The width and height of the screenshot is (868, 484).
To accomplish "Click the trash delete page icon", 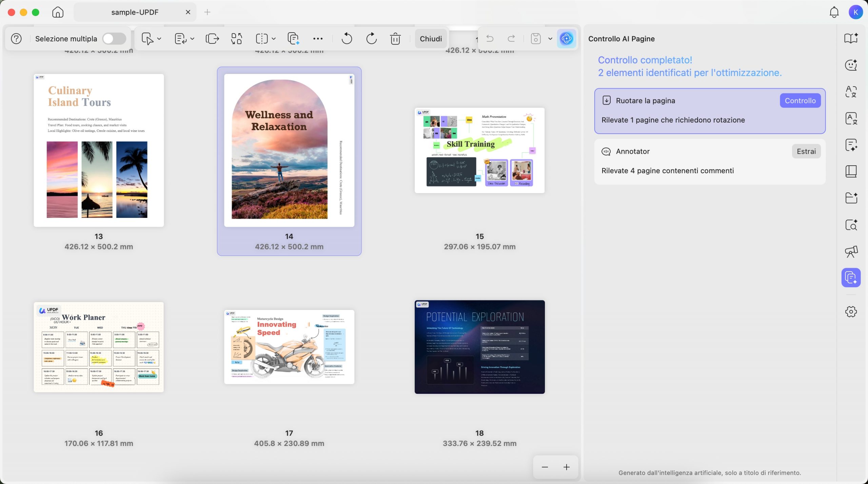I will pos(395,39).
